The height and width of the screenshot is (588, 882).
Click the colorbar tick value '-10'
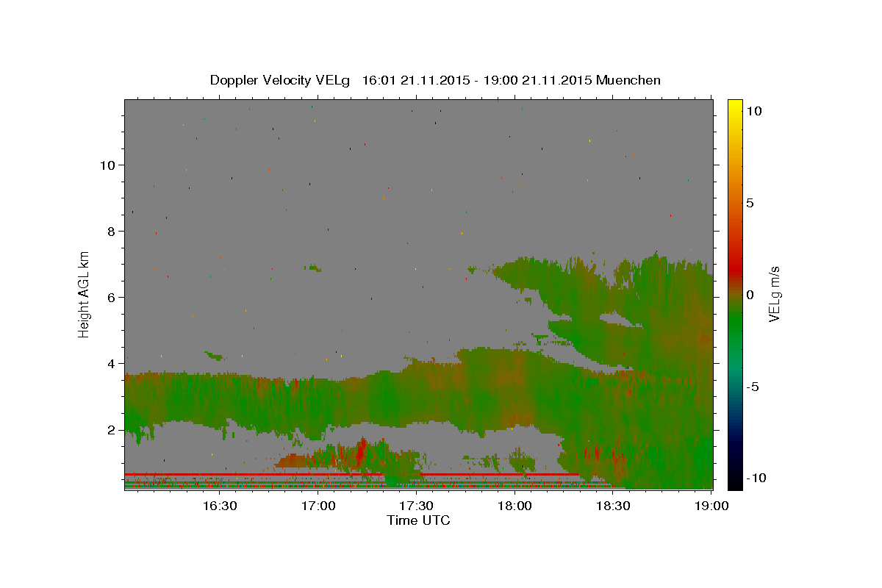tap(756, 478)
